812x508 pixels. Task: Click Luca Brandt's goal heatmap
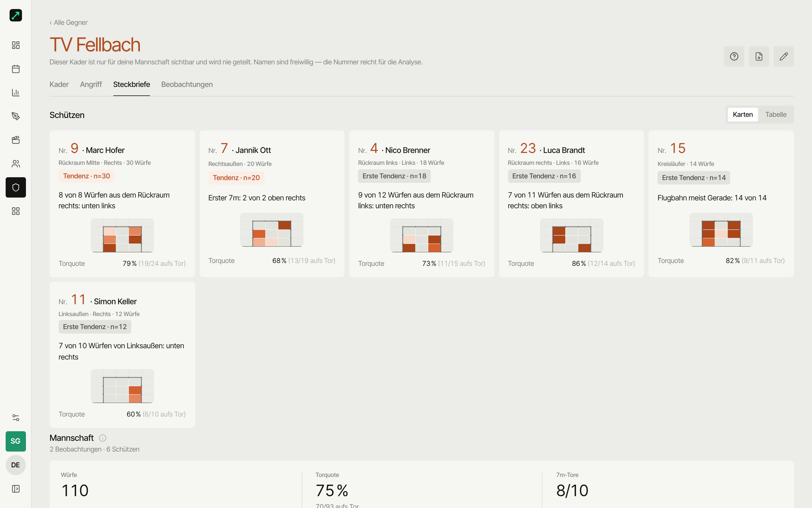coord(572,235)
